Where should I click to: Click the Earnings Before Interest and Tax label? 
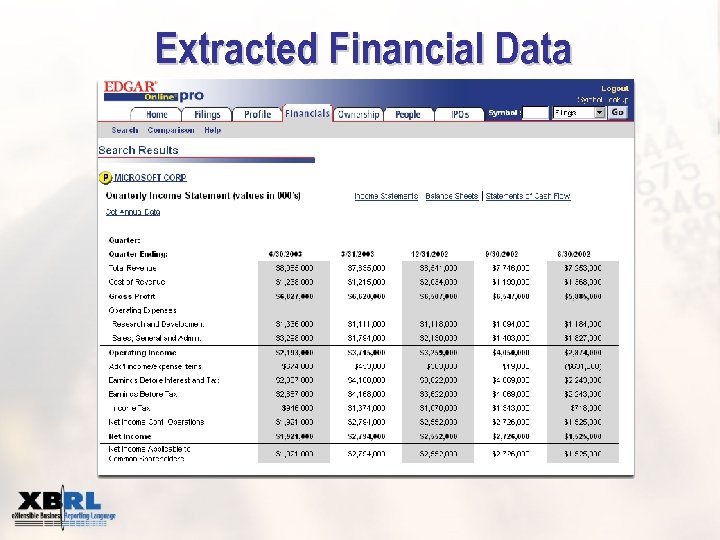click(x=164, y=380)
